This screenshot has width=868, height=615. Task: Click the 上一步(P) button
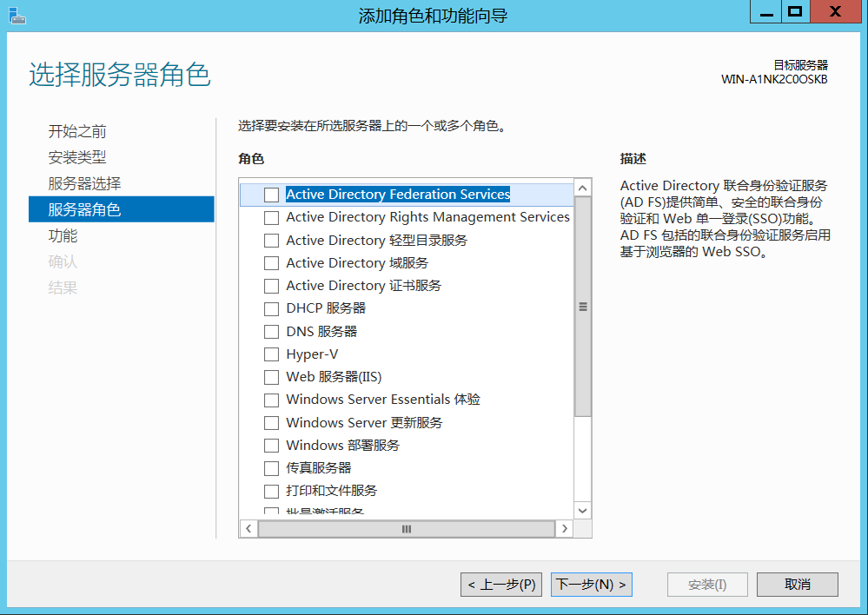point(501,585)
